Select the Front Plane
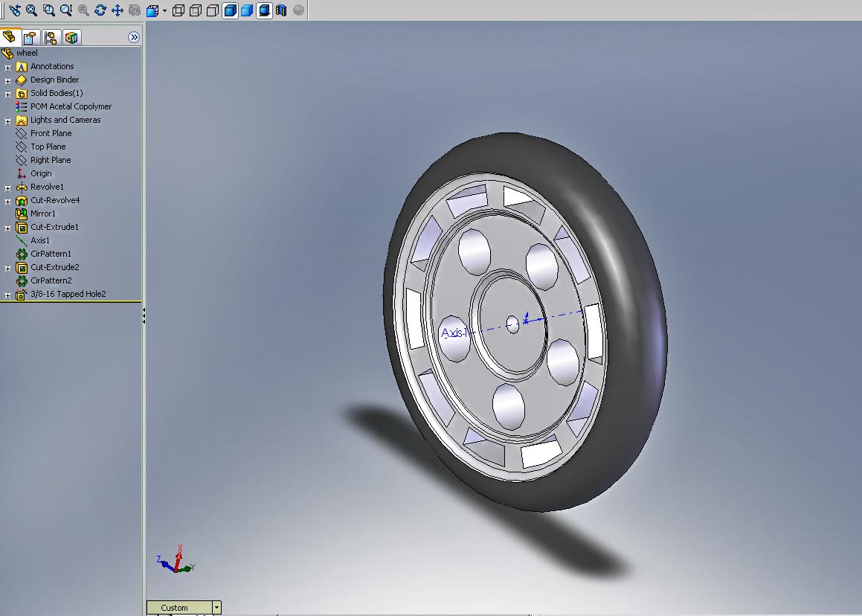Image resolution: width=862 pixels, height=616 pixels. (51, 133)
